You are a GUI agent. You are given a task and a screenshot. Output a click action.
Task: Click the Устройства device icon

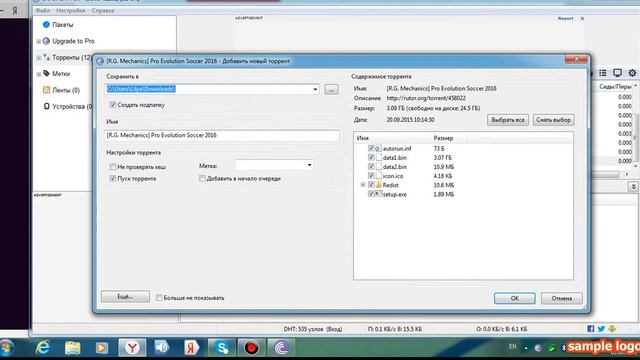point(47,106)
